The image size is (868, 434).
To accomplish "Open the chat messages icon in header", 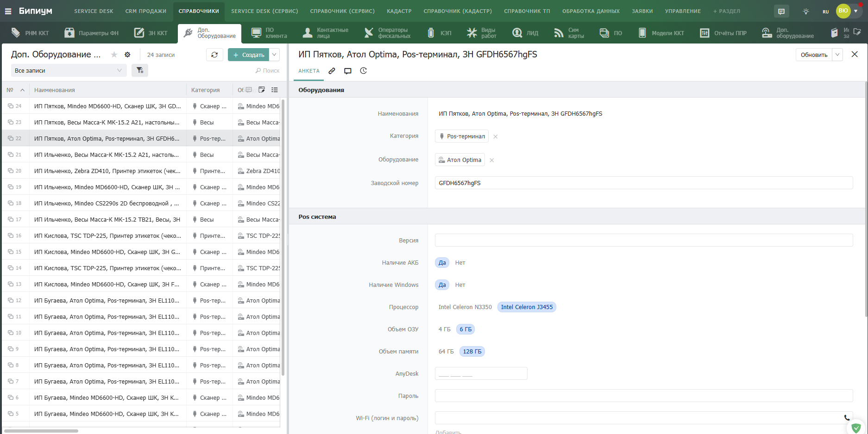I will point(781,11).
